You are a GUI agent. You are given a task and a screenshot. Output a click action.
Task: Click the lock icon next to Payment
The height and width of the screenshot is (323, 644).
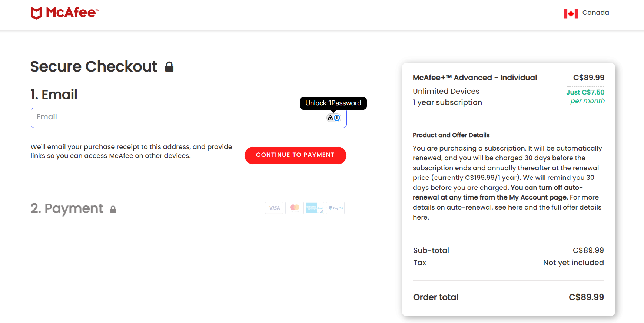[x=113, y=210]
